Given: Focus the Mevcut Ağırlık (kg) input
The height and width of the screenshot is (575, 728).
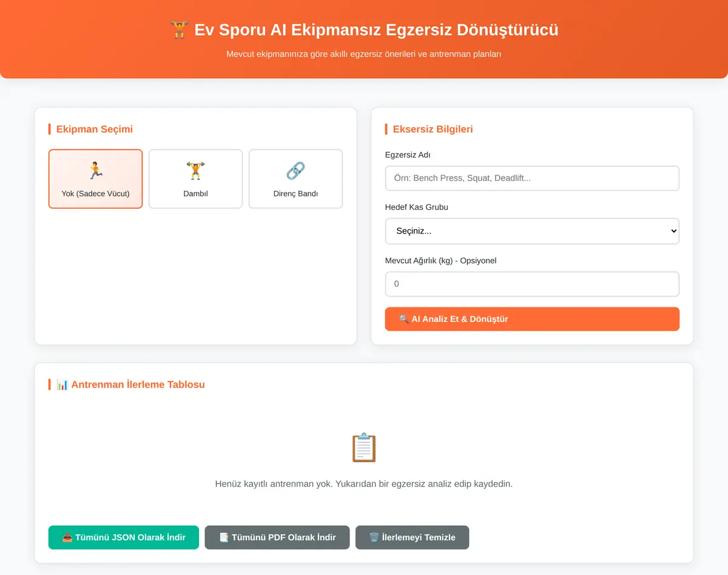Looking at the screenshot, I should [x=532, y=284].
